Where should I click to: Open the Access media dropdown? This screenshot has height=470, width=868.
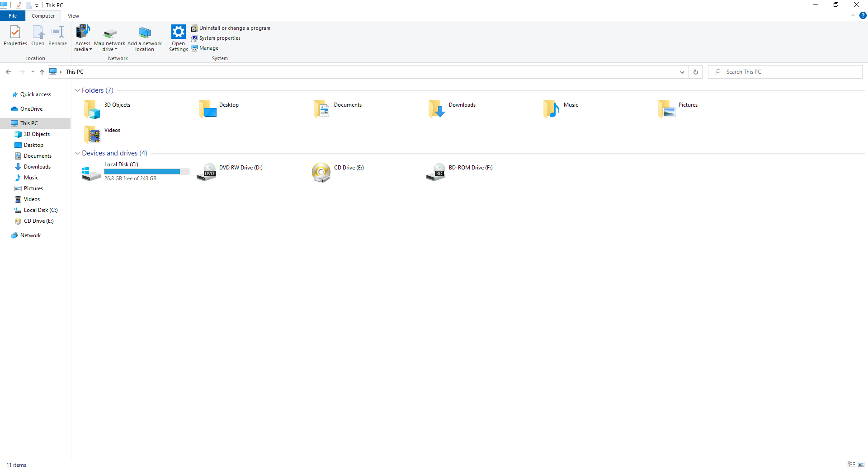[83, 38]
